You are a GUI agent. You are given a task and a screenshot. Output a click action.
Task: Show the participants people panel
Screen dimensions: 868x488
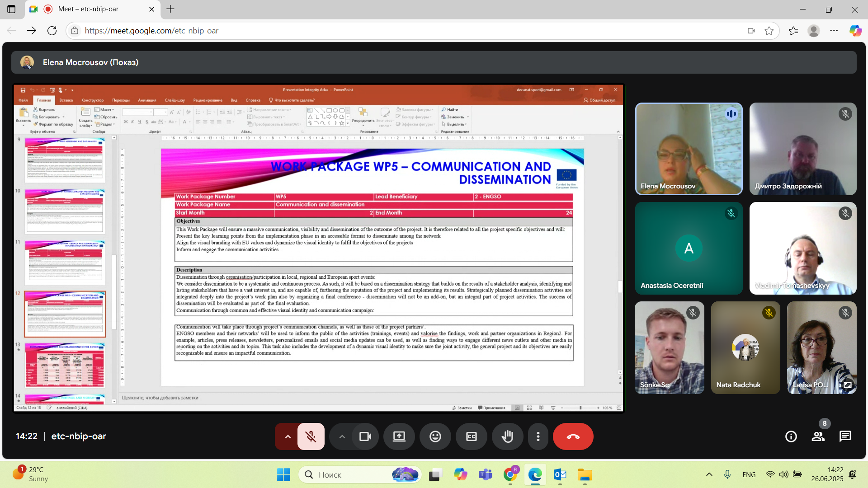pyautogui.click(x=818, y=436)
